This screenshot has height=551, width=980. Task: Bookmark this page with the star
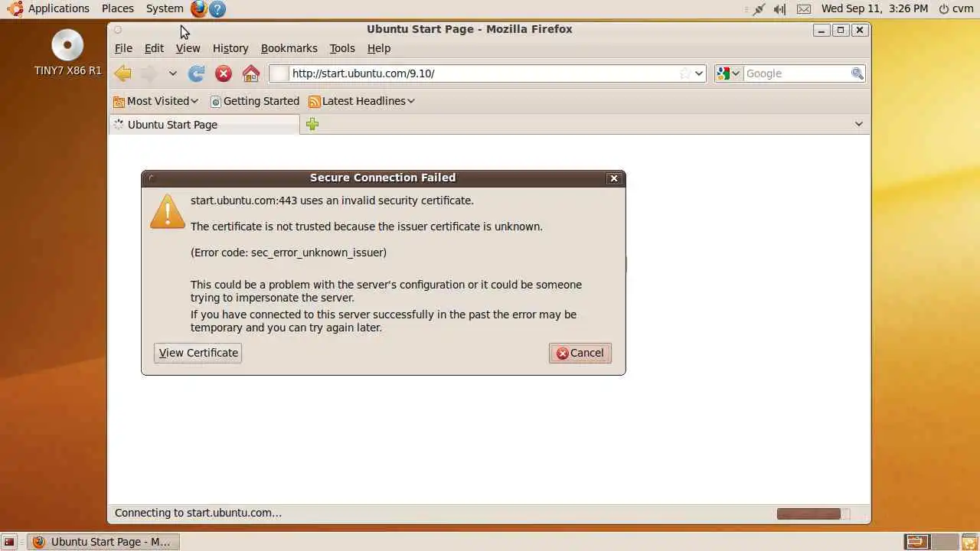pos(685,73)
